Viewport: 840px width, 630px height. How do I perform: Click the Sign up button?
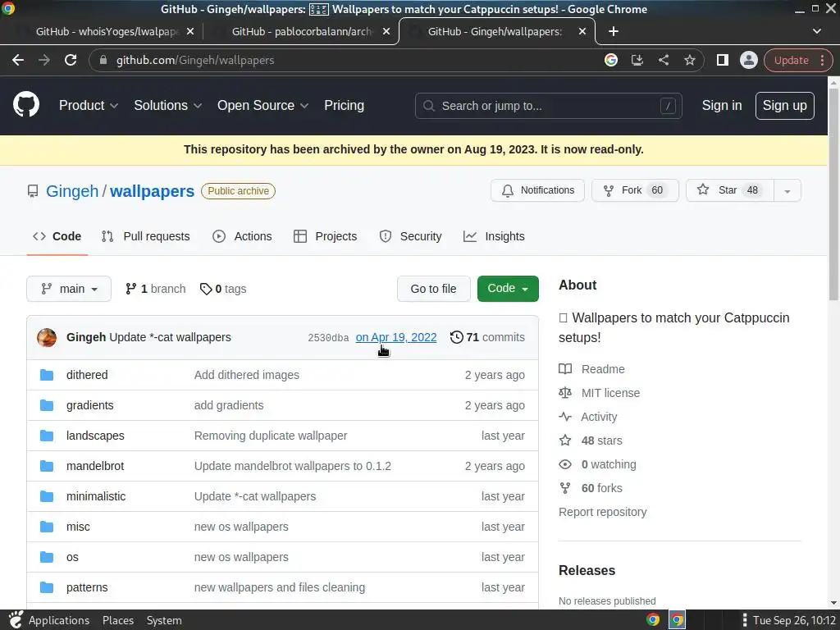tap(784, 106)
